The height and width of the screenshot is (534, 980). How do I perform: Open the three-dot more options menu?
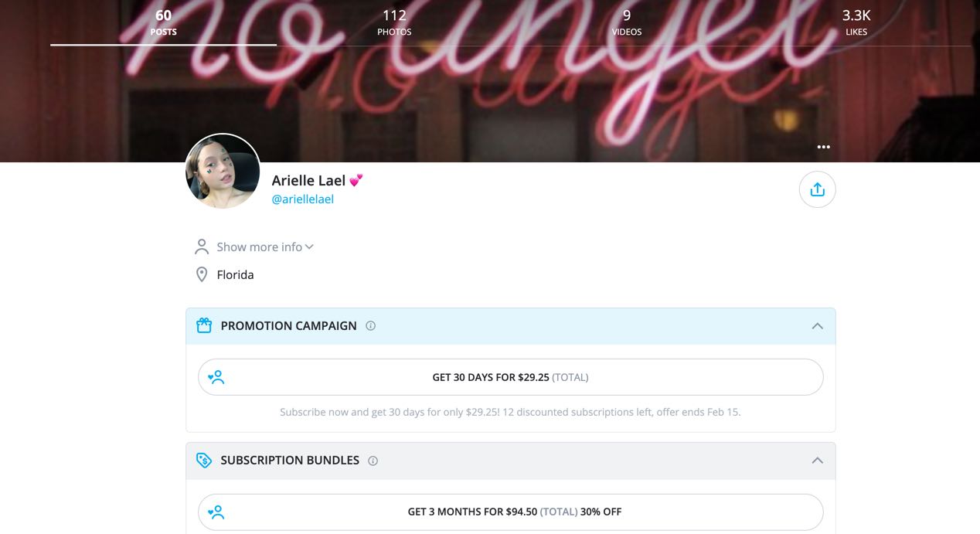click(x=824, y=147)
